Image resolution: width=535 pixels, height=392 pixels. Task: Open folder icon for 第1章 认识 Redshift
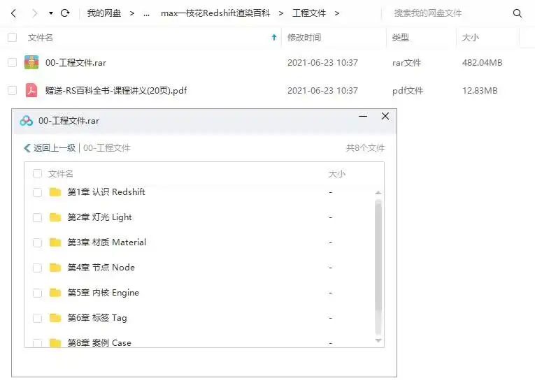[55, 192]
